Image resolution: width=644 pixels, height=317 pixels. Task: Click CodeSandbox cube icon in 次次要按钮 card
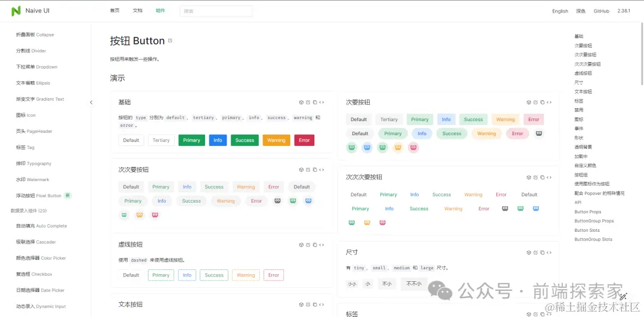(301, 170)
